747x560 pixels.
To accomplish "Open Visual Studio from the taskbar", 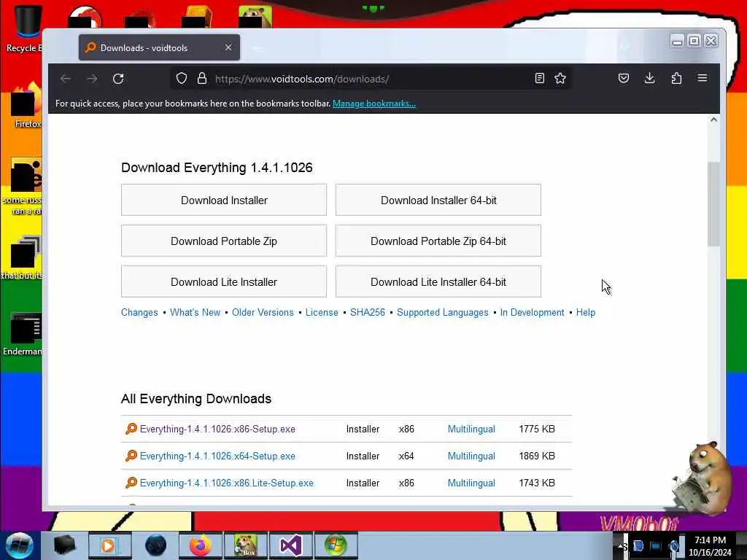I will coord(291,545).
